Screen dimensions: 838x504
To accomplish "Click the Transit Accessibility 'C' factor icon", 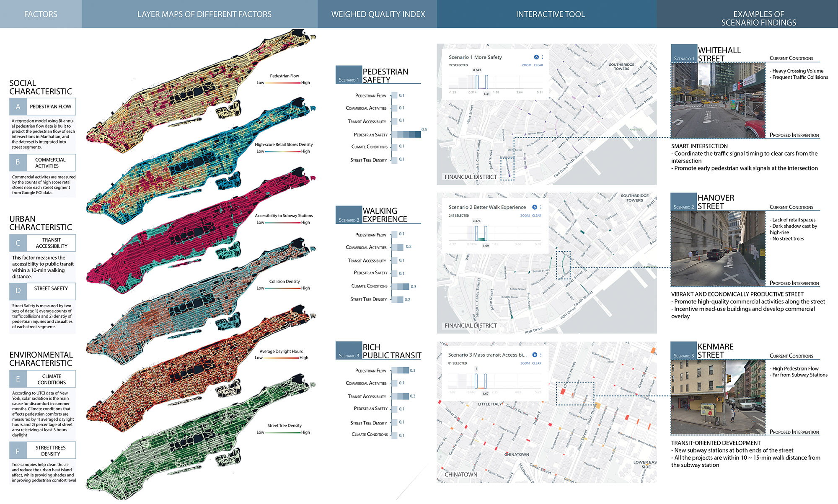I will click(17, 243).
